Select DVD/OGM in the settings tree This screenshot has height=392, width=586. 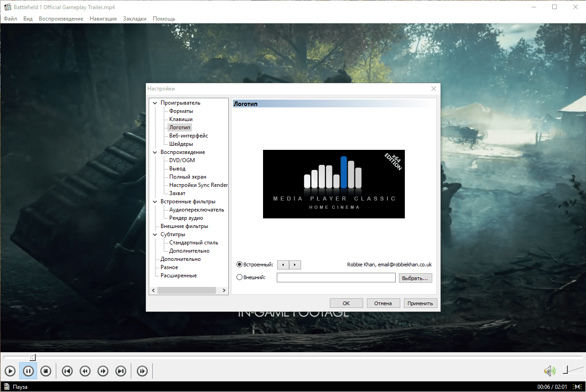(182, 160)
